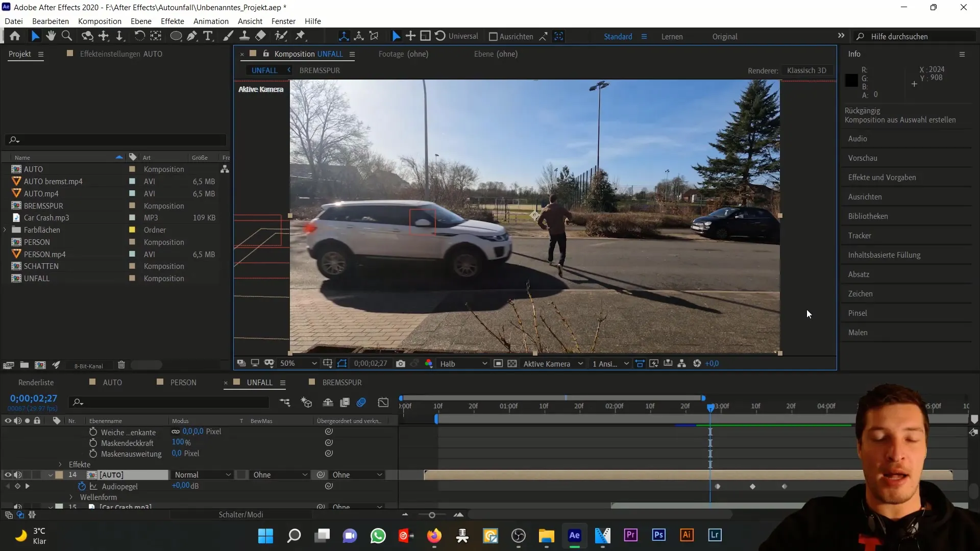
Task: Toggle visibility of layer 14 AUTO
Action: click(7, 475)
